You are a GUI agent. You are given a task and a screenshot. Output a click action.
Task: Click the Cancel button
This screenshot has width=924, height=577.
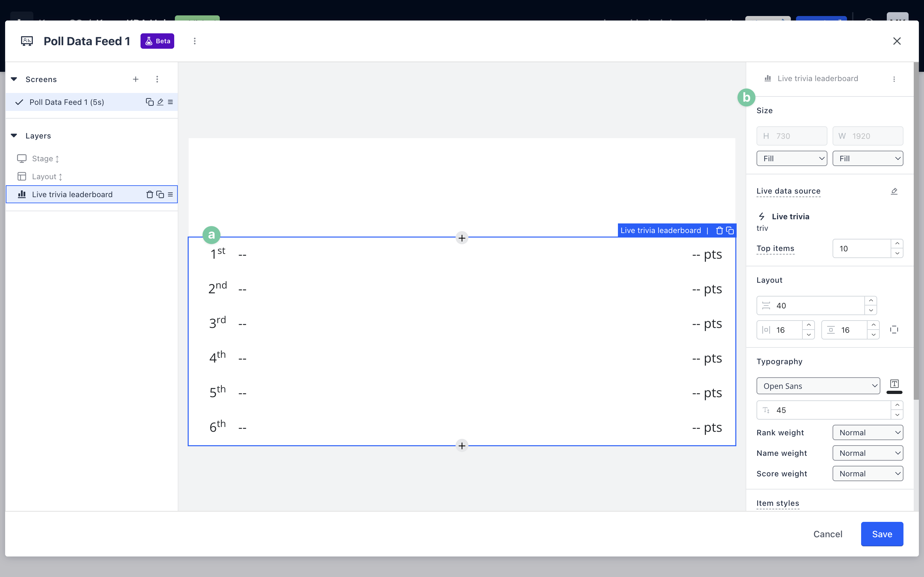(x=827, y=534)
